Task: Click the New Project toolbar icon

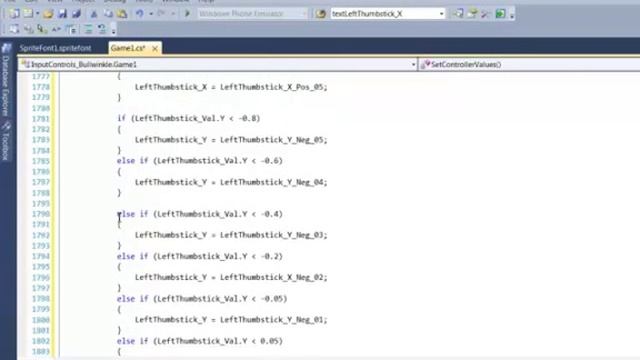Action: 14,13
